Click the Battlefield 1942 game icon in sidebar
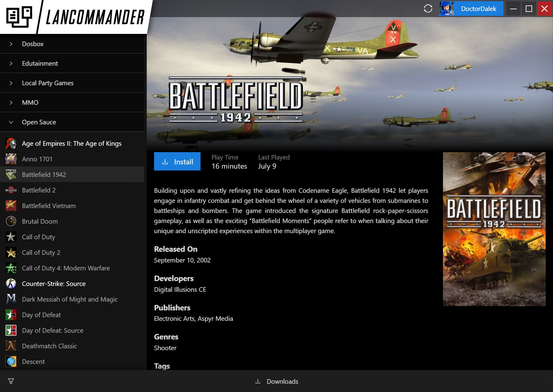553x392 pixels. [x=11, y=174]
